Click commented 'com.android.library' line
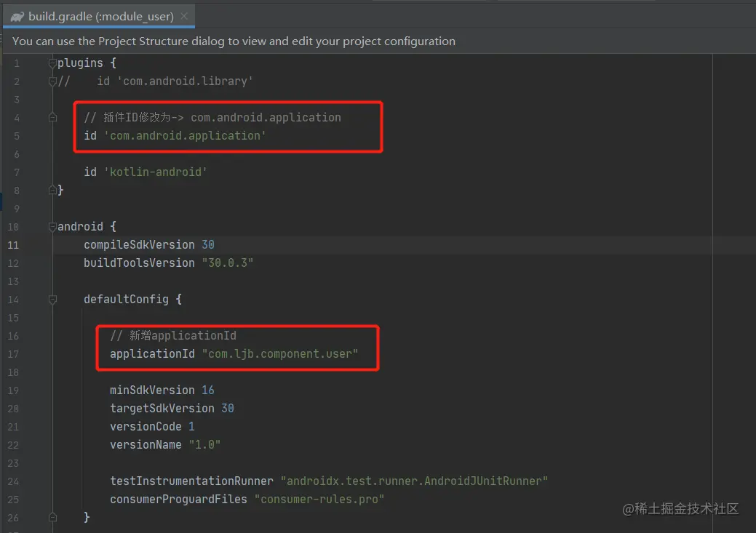The image size is (756, 533). click(x=155, y=81)
